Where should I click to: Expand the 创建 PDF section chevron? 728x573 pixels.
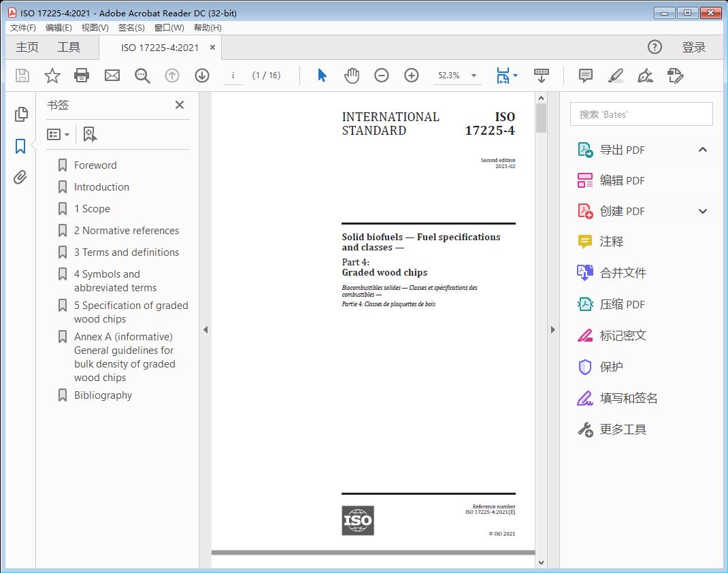pos(703,211)
